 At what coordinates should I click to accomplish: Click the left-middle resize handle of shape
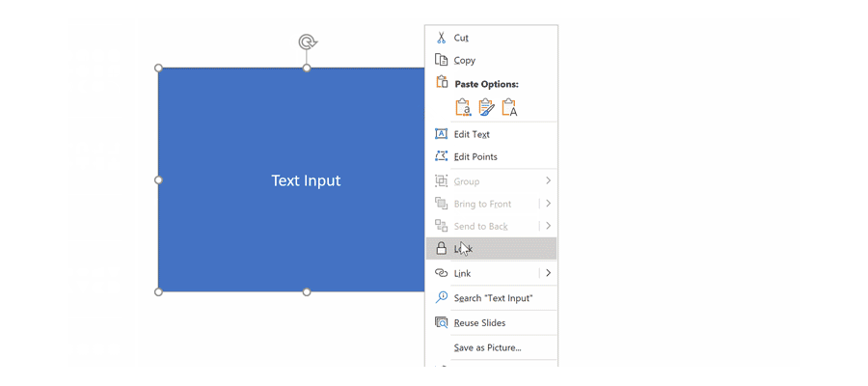coord(159,180)
